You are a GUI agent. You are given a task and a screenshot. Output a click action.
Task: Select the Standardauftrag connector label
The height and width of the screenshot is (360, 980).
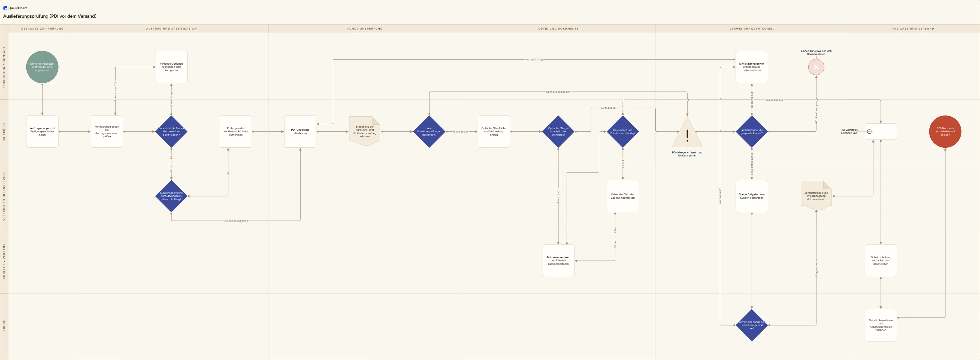tap(236, 221)
